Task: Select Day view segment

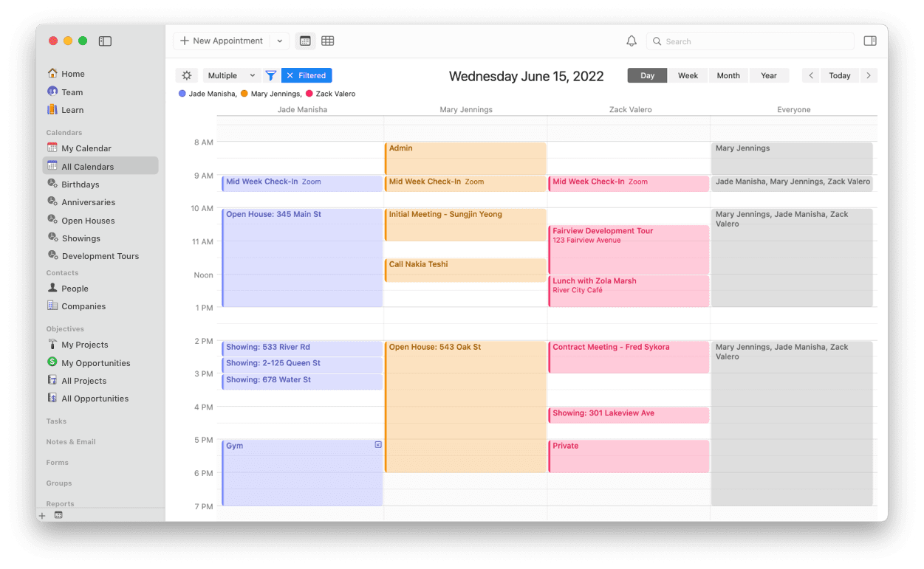Action: (x=647, y=75)
